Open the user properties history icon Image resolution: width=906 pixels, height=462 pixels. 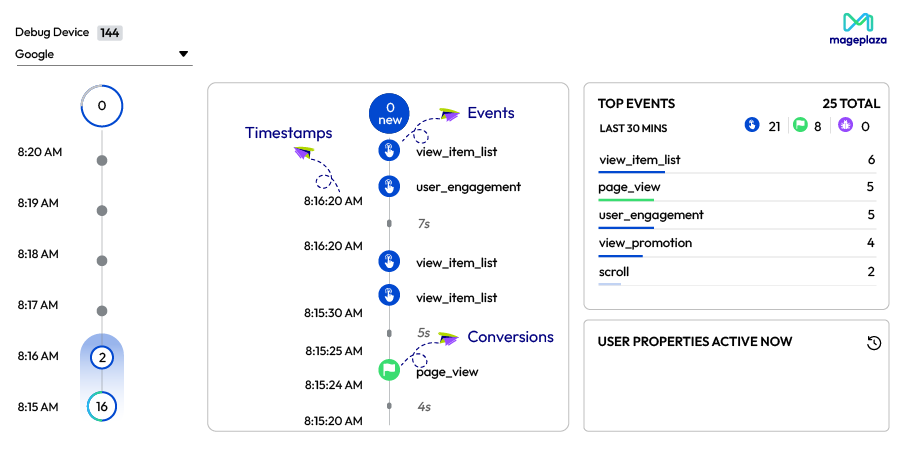coord(873,343)
